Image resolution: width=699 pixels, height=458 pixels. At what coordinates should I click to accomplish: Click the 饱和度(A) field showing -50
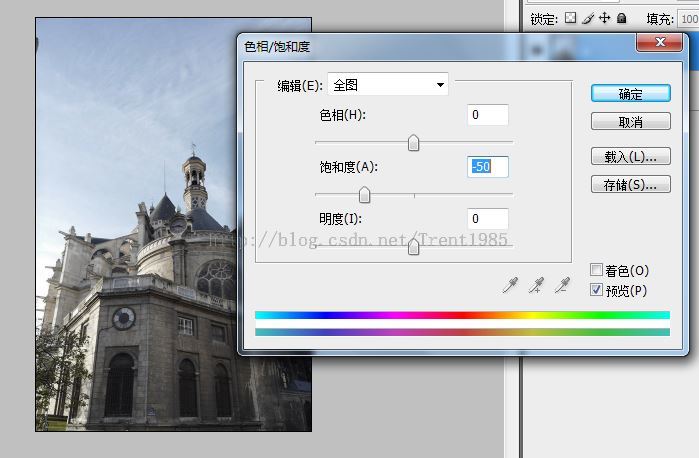(x=488, y=167)
